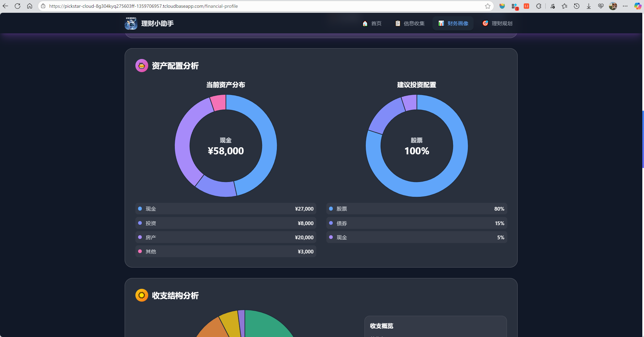This screenshot has width=644, height=337.
Task: Select the 房产 ¥20,000 legend row
Action: point(226,237)
